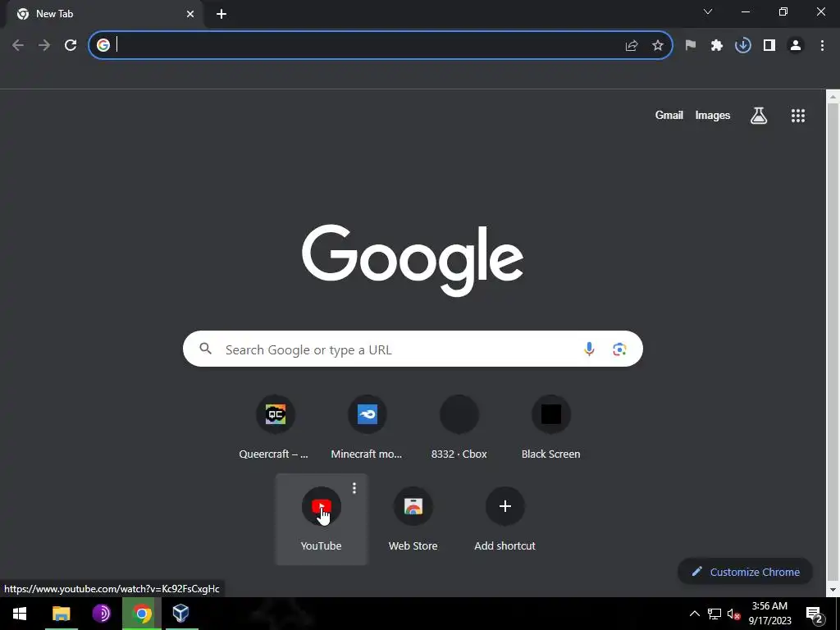The width and height of the screenshot is (840, 630).
Task: Open the Downloads icon in toolbar
Action: pos(743,46)
